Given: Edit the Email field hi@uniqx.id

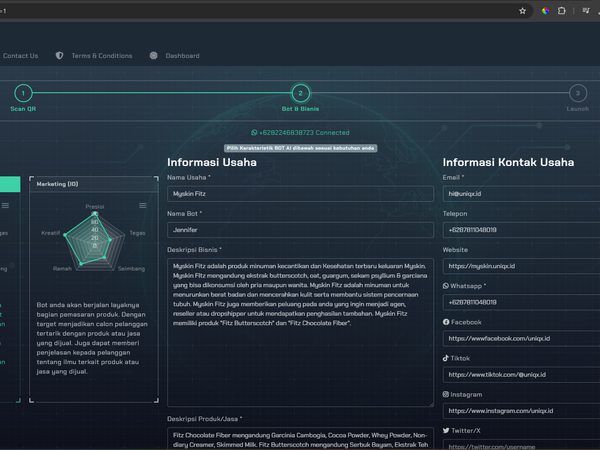Looking at the screenshot, I should click(x=521, y=194).
